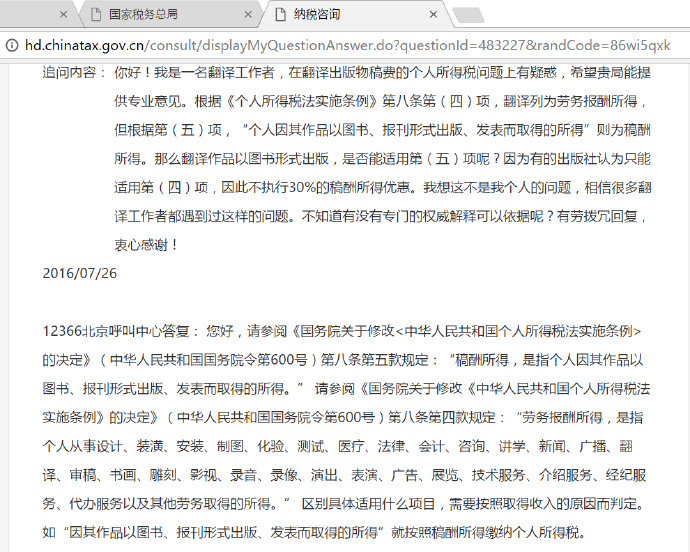The width and height of the screenshot is (690, 552).
Task: Click the page icon on the 国家税务总局 tab
Action: (x=95, y=15)
